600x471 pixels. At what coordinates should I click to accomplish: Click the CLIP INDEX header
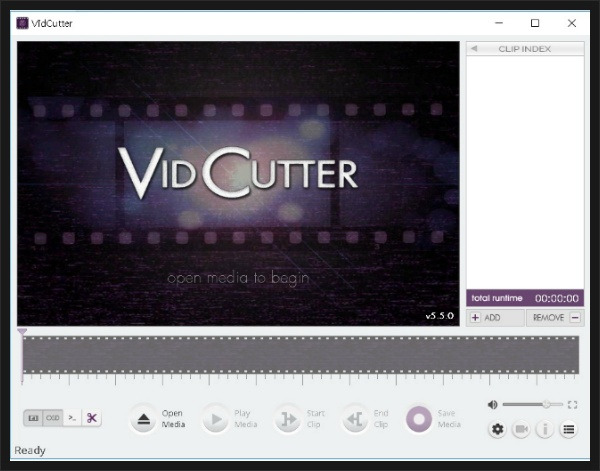pos(525,49)
